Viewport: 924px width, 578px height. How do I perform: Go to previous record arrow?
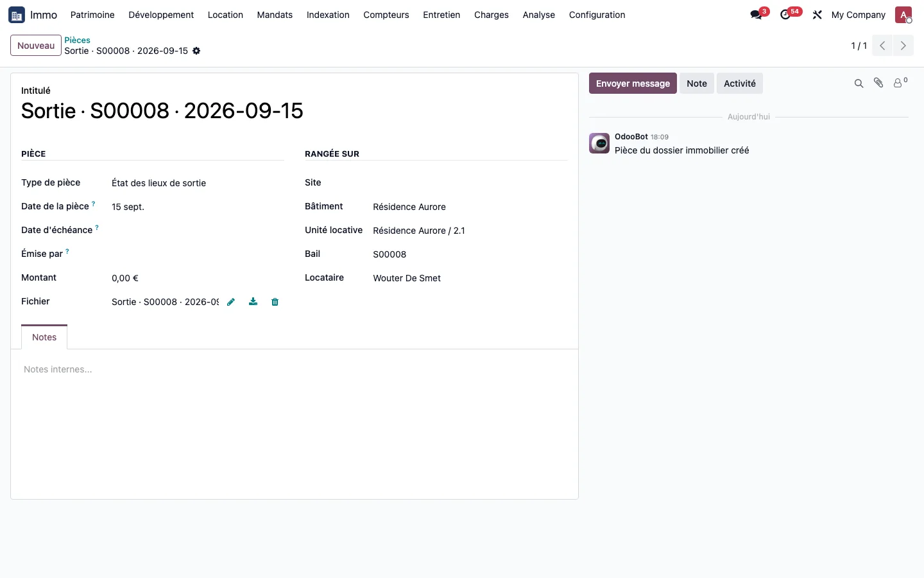(882, 46)
